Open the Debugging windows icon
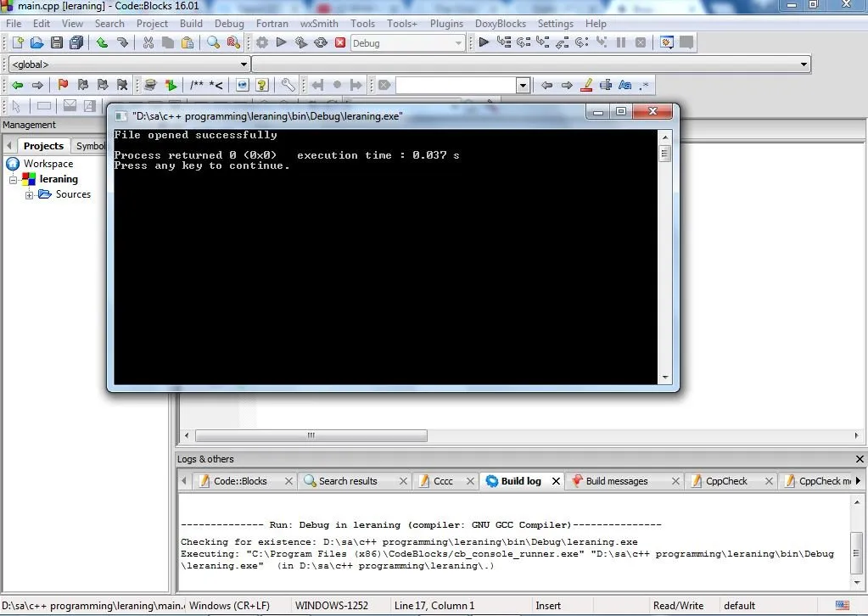 click(667, 42)
